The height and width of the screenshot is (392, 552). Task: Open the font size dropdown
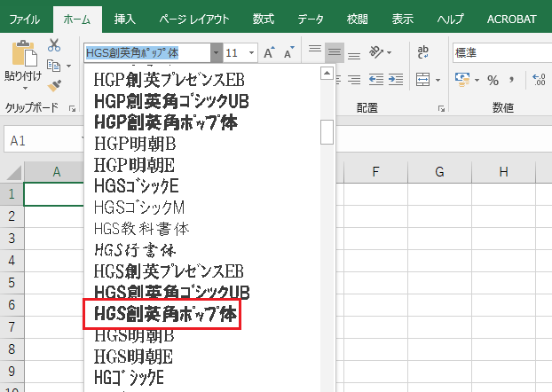coord(251,53)
